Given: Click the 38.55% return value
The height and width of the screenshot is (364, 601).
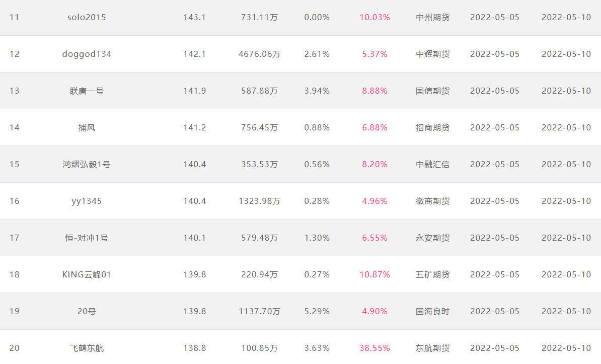Looking at the screenshot, I should point(375,348).
